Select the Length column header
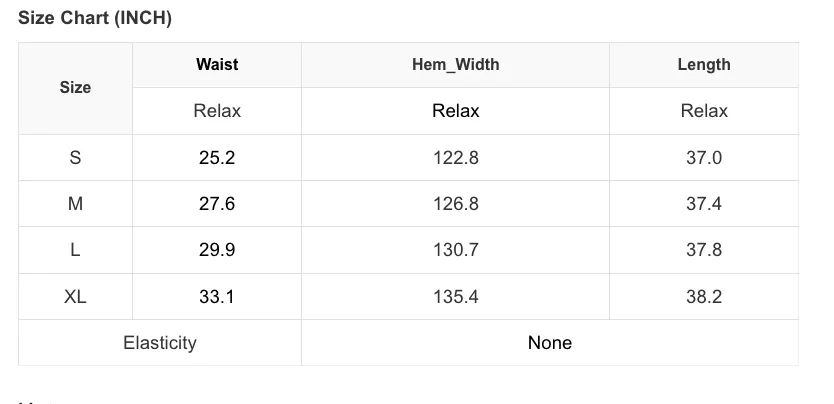The width and height of the screenshot is (834, 404). point(704,64)
